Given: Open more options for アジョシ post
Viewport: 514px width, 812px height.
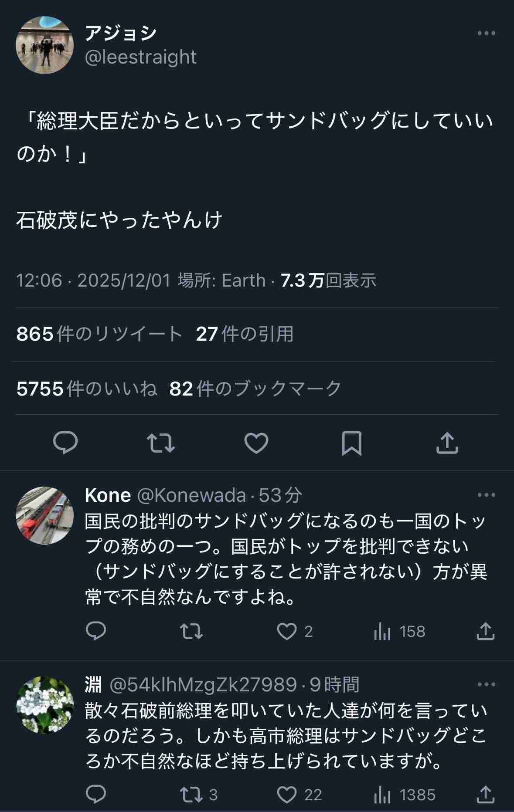Looking at the screenshot, I should point(486,34).
